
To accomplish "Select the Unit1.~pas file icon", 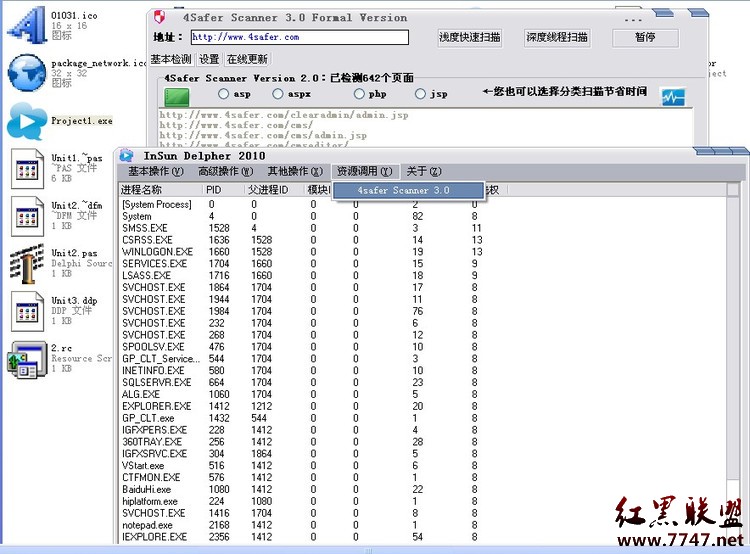I will pos(27,168).
